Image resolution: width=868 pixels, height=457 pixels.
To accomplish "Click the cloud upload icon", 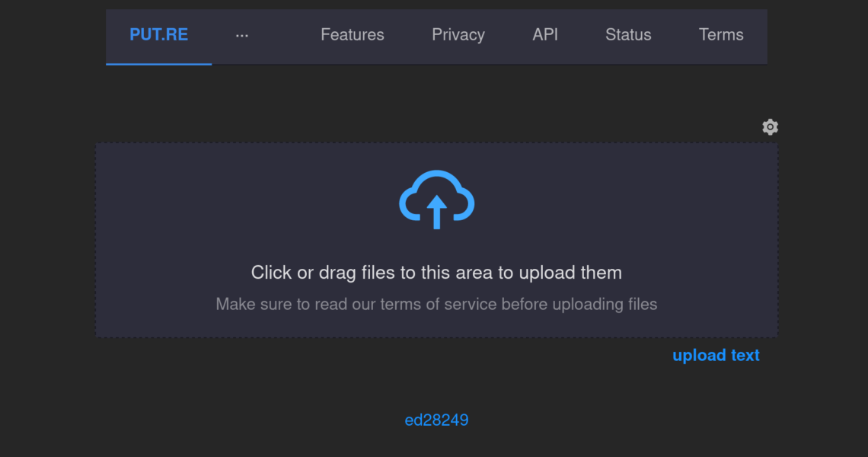I will pyautogui.click(x=437, y=200).
